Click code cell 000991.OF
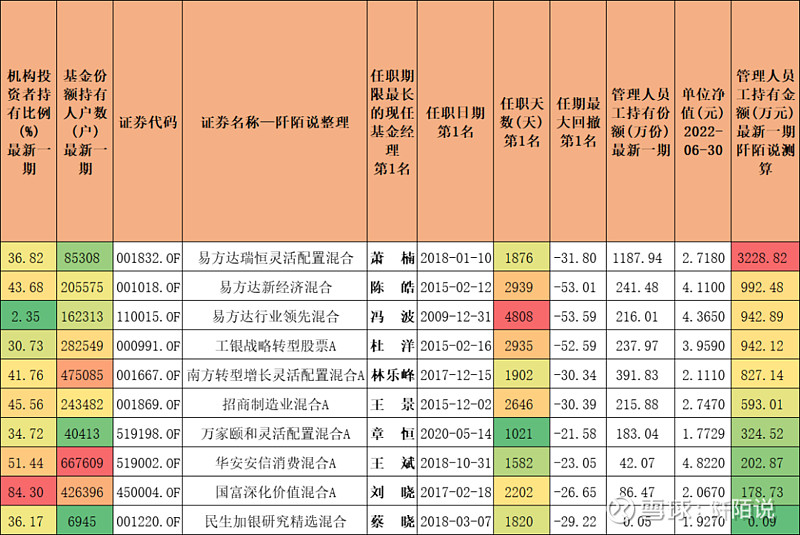Screen dimensions: 800x535 [x=147, y=346]
